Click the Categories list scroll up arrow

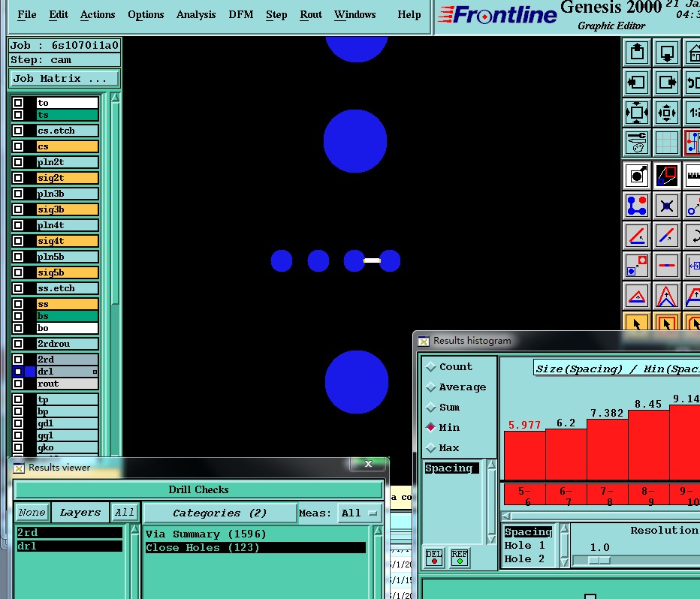click(378, 531)
